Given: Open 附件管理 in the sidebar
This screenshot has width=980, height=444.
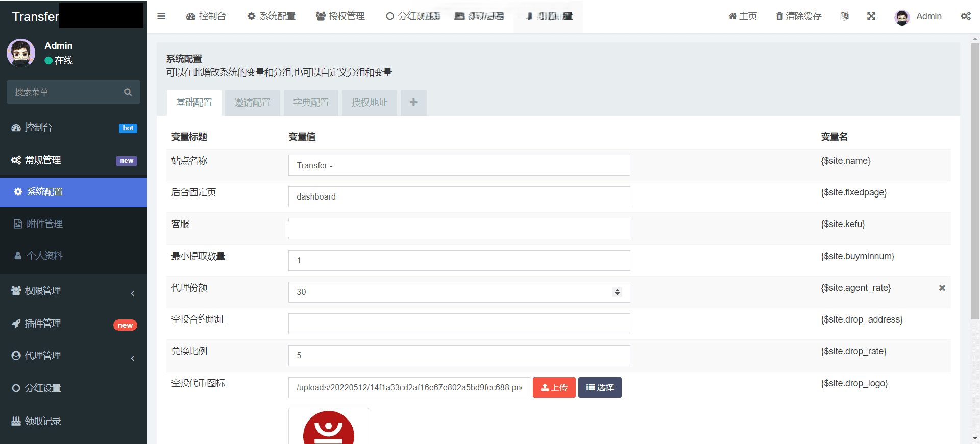Looking at the screenshot, I should click(45, 224).
